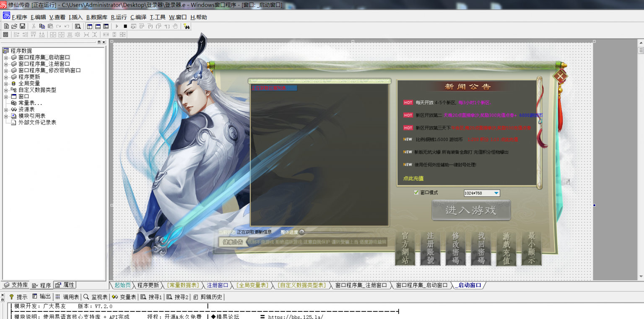Toggle the 窗口模式 checkbox

point(416,193)
